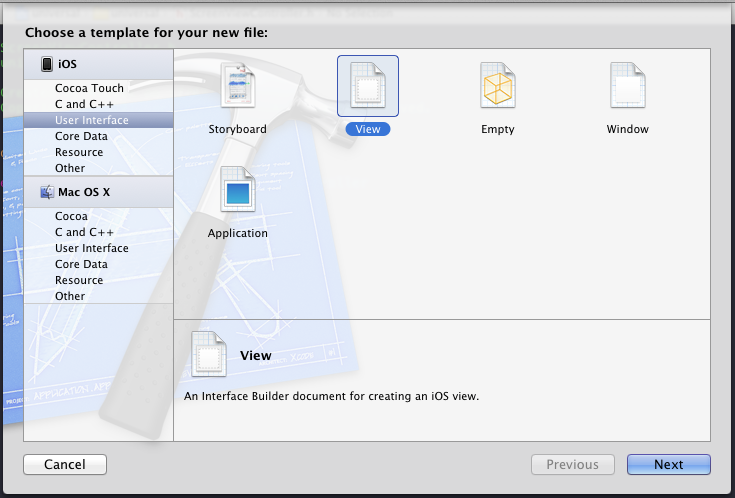Image resolution: width=735 pixels, height=498 pixels.
Task: Click the Storyboard label text
Action: [238, 129]
